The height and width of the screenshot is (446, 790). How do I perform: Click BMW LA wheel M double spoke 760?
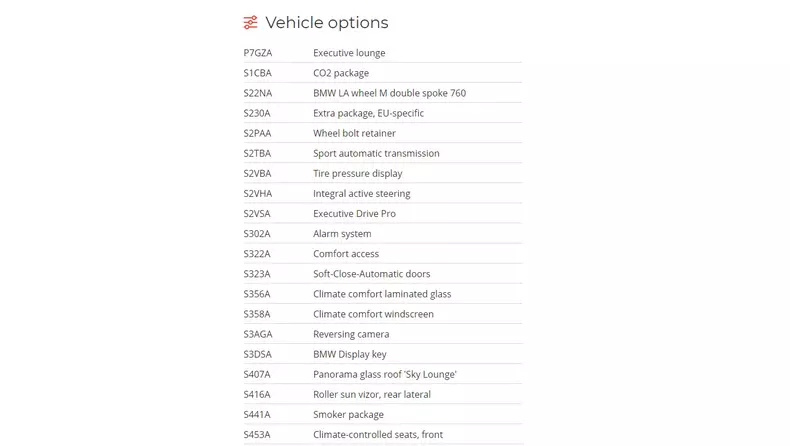[389, 93]
